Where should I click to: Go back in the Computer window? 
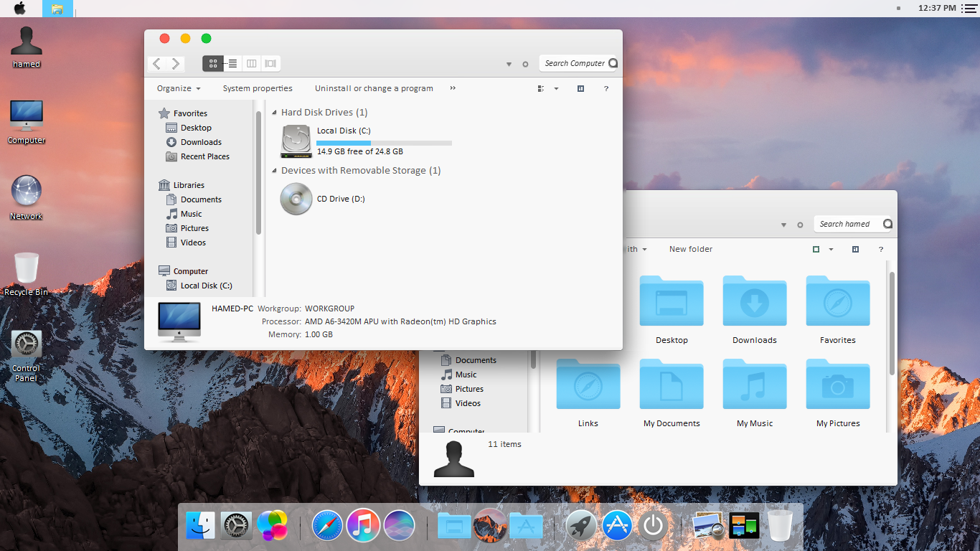click(x=157, y=64)
